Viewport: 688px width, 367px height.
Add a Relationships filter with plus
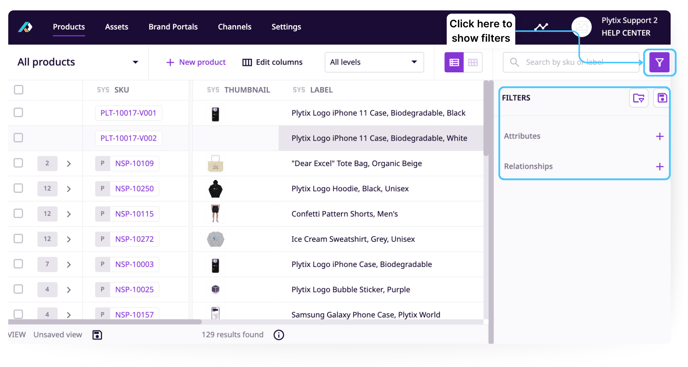659,167
